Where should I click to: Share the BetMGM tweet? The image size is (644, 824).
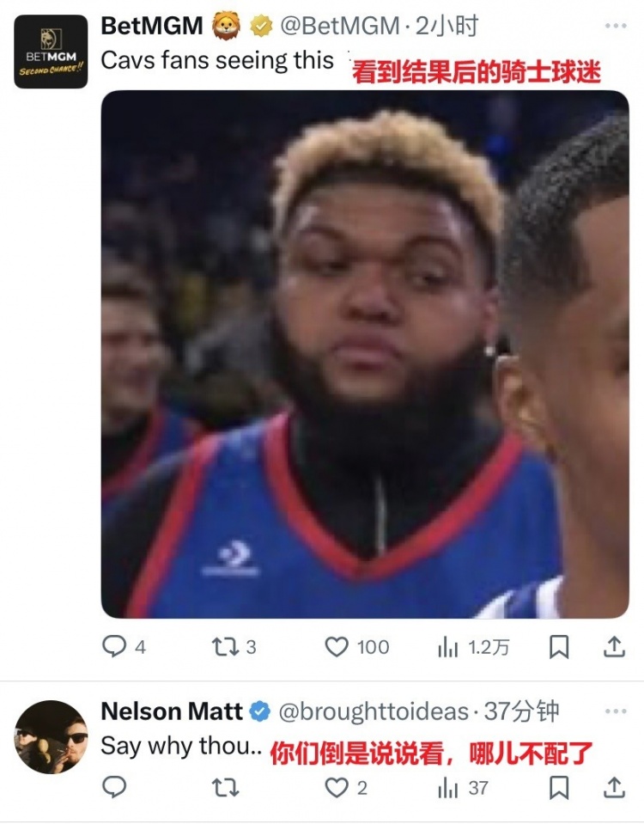614,647
